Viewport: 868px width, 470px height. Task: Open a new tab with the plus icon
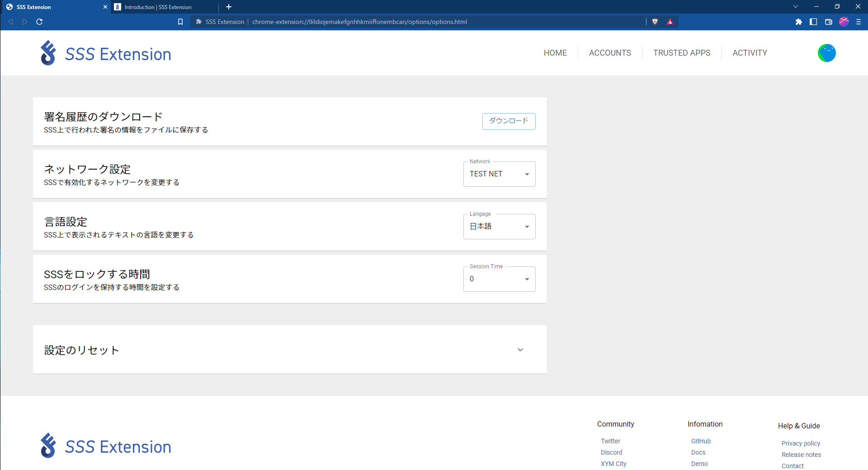pyautogui.click(x=229, y=7)
